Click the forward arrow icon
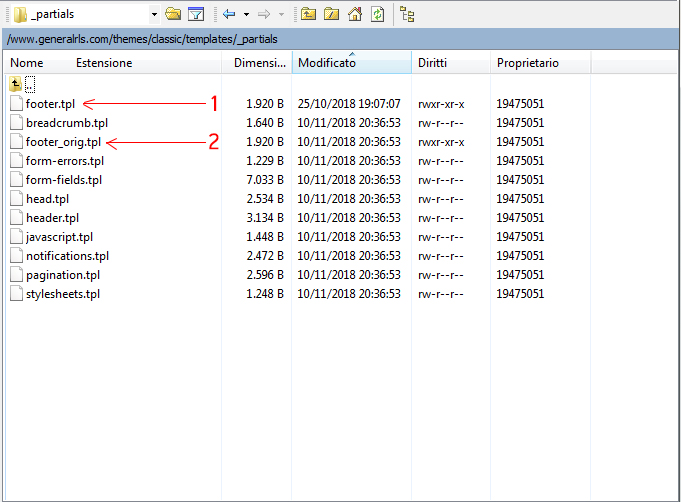 coord(264,14)
